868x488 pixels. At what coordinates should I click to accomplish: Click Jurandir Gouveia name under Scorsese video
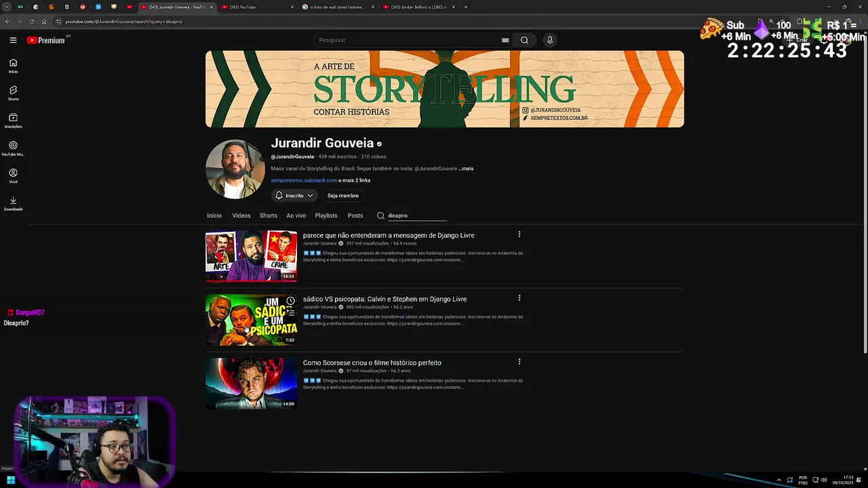[x=319, y=371]
